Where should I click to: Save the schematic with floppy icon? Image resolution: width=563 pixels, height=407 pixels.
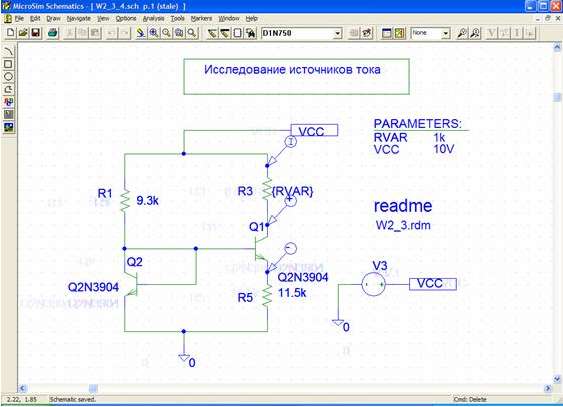tap(35, 33)
